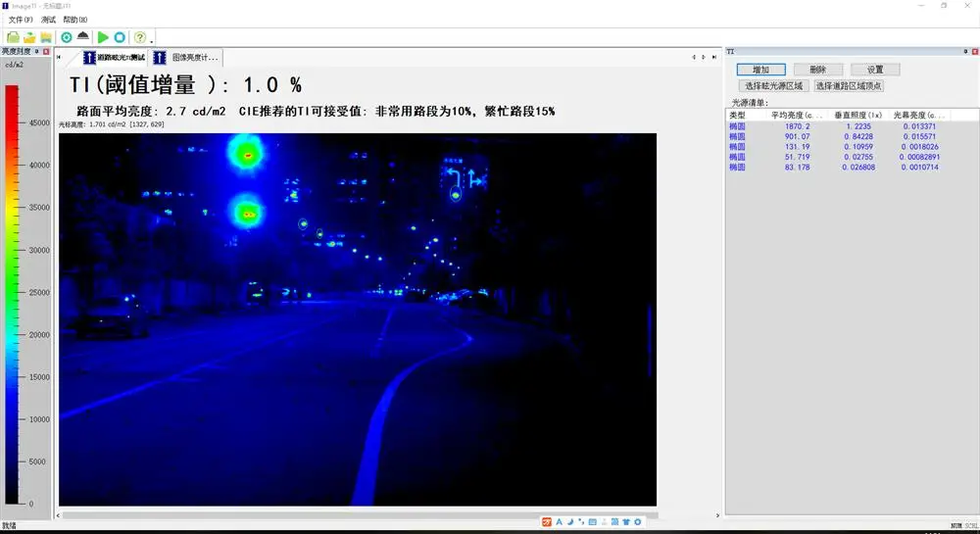Close the TI side panel
Image resolution: width=980 pixels, height=534 pixels.
[x=975, y=51]
